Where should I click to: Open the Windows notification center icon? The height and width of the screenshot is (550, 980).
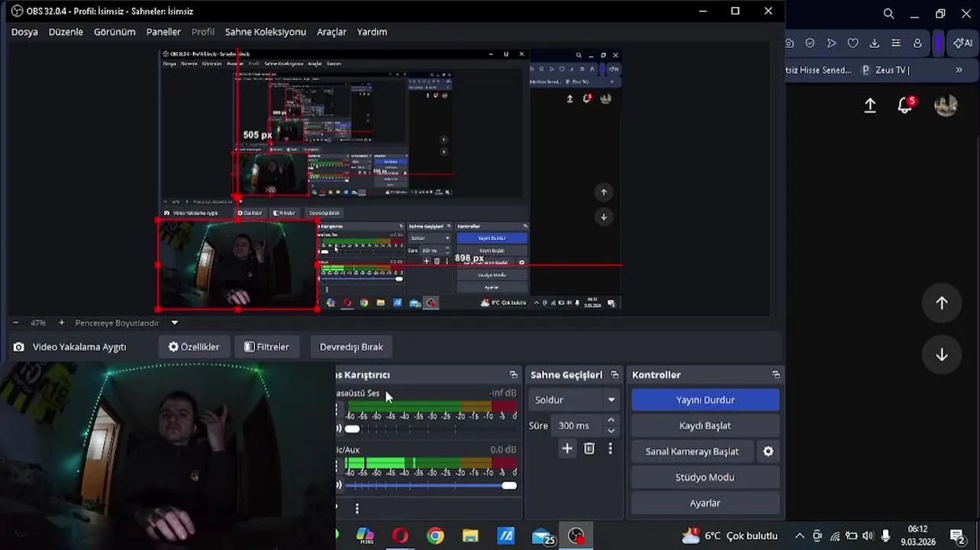[957, 536]
